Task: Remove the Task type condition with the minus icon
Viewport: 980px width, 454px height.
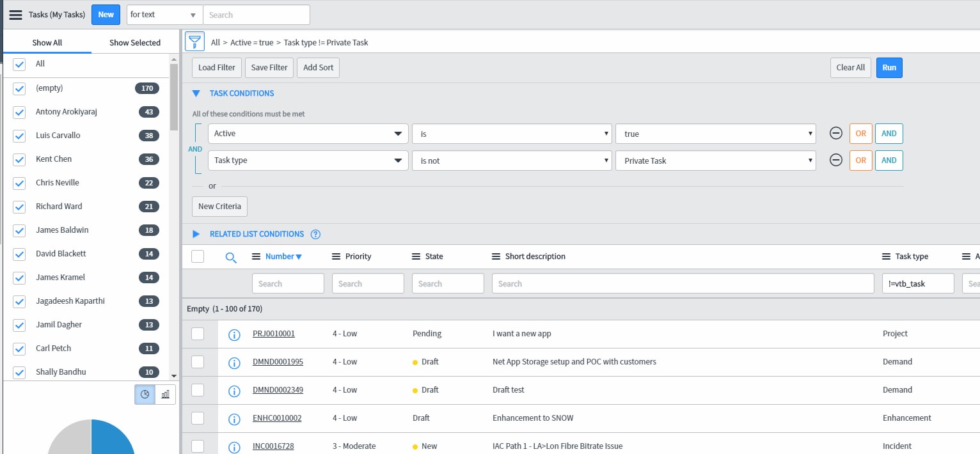Action: [835, 160]
